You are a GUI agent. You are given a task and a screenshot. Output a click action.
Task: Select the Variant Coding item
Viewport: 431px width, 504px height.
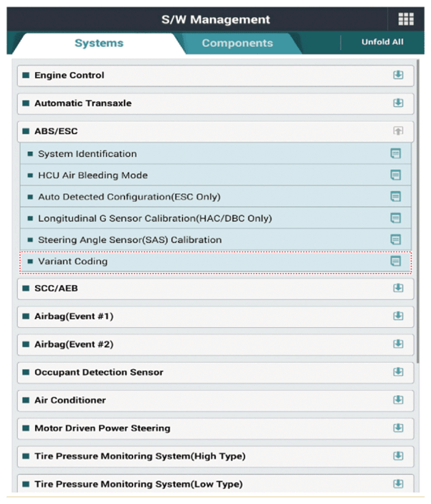pos(73,262)
